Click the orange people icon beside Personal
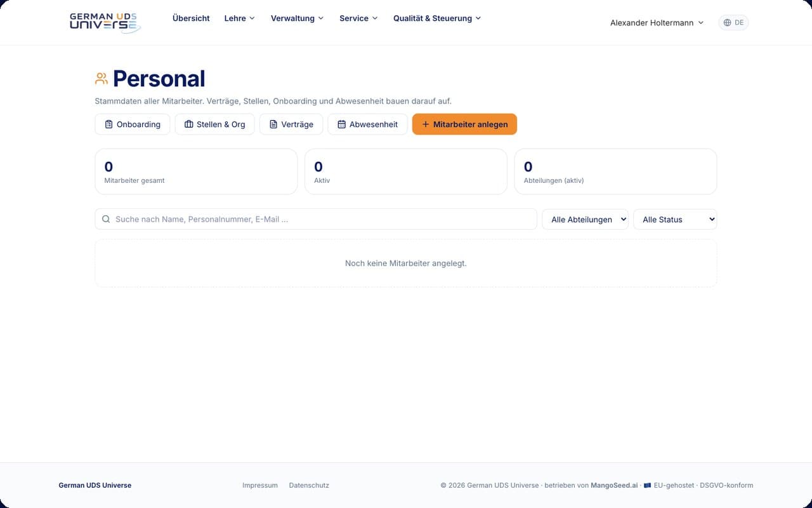The width and height of the screenshot is (812, 508). tap(101, 79)
